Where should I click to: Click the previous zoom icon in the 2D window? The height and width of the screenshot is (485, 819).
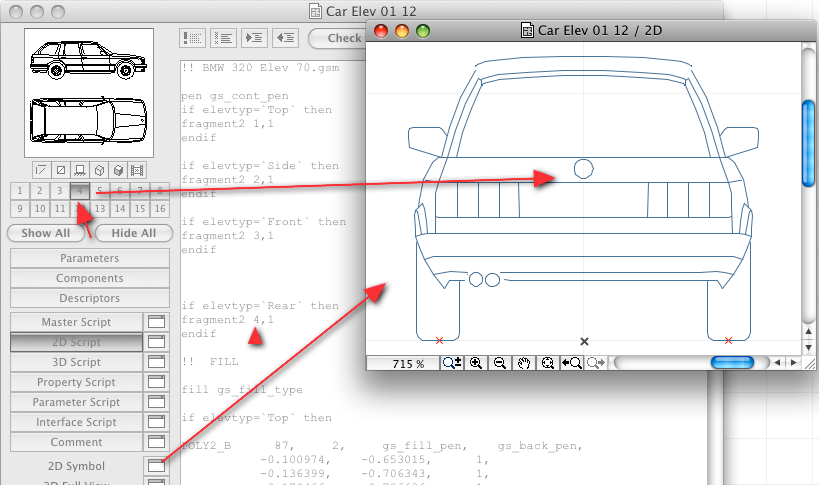571,363
